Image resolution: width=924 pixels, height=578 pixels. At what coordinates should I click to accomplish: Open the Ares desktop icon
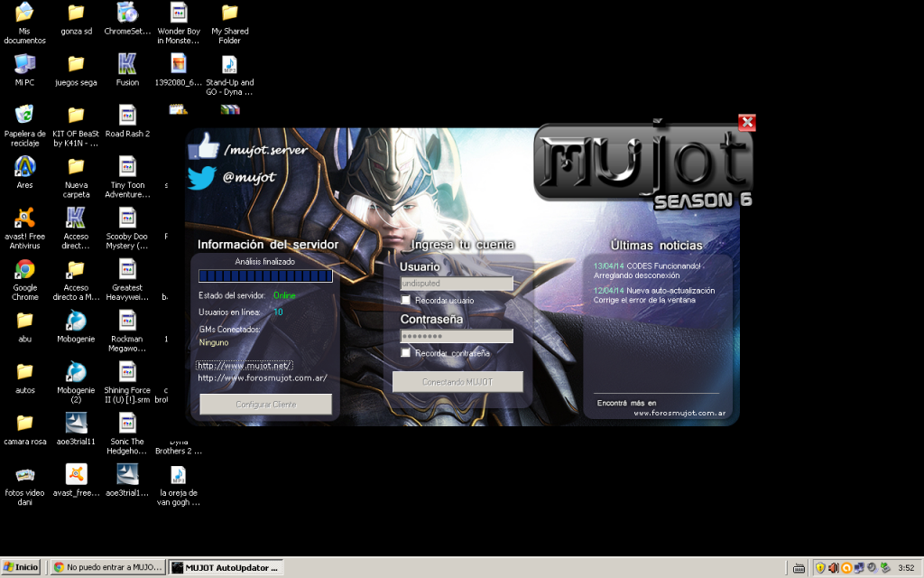pos(25,167)
